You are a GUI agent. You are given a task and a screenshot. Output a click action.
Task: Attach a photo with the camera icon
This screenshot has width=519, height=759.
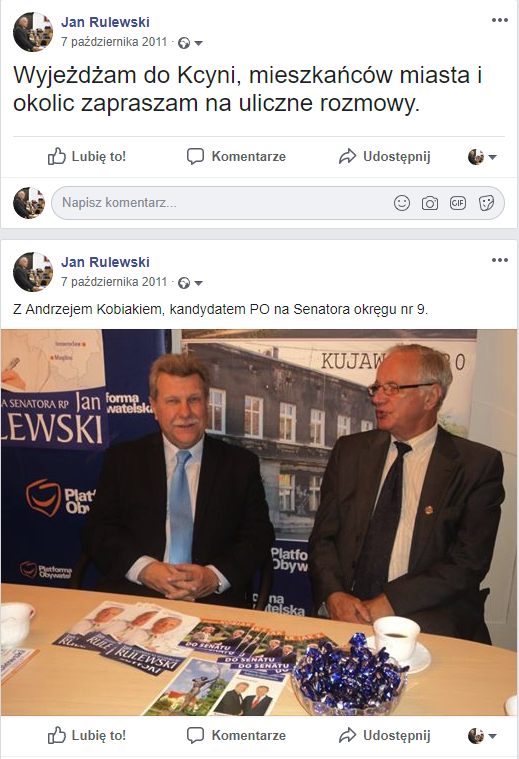(x=429, y=203)
